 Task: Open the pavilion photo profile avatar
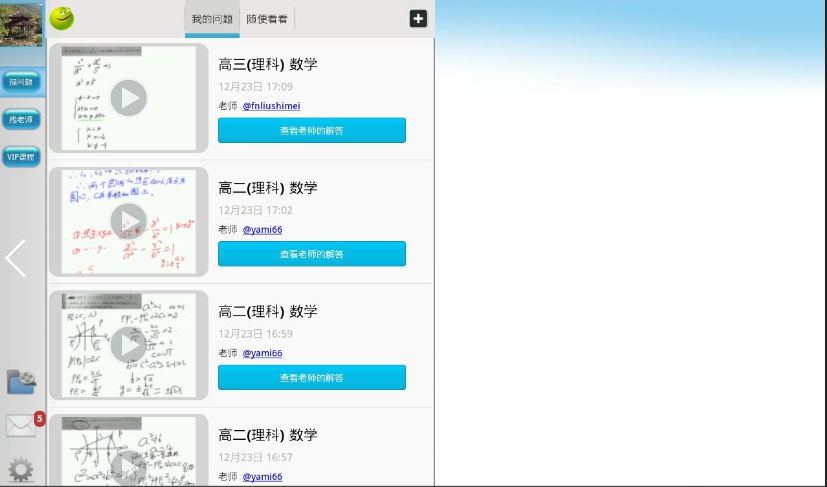point(21,24)
